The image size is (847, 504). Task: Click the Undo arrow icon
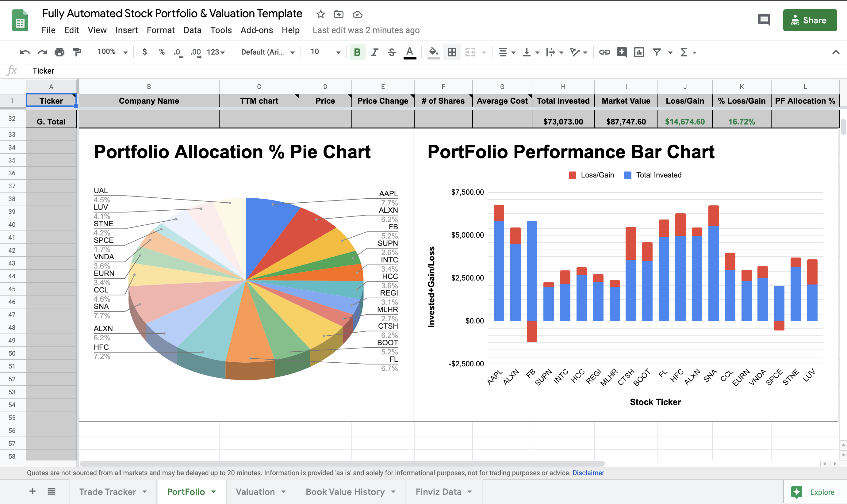pos(25,52)
